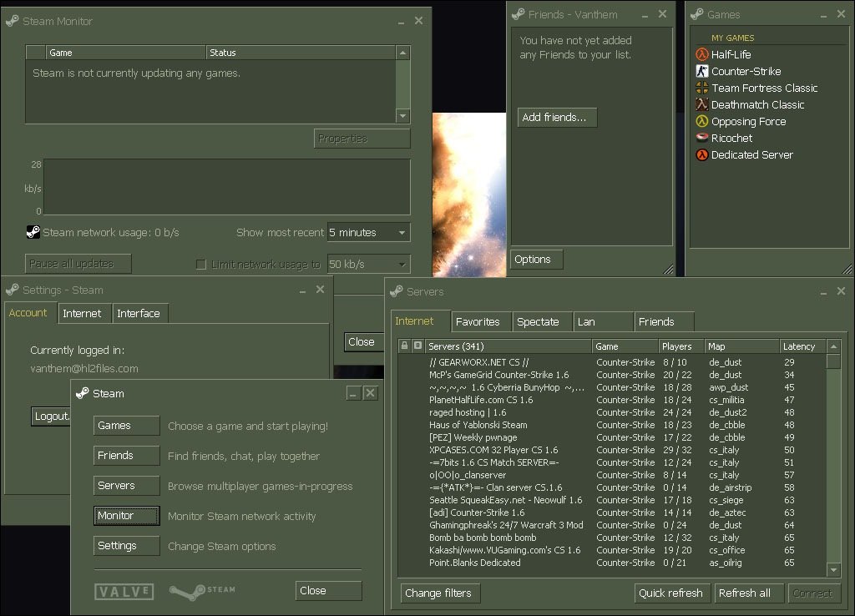Click the Connect button
Screen dimensions: 855x616
[814, 593]
